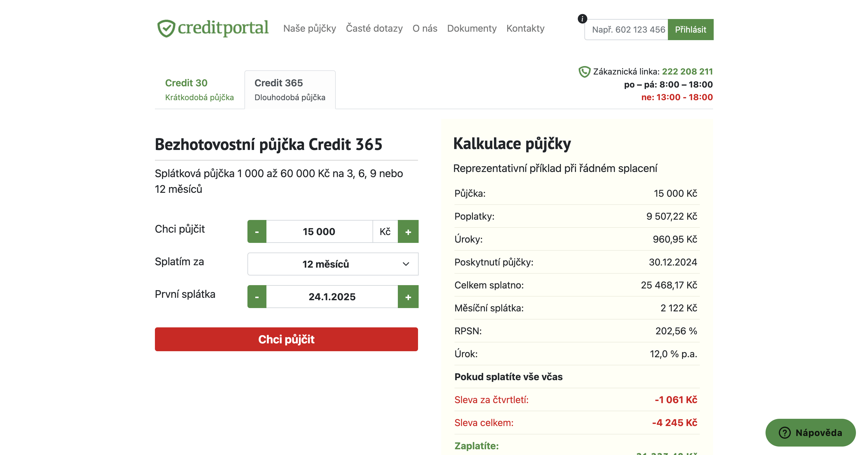Viewport: 868px width, 455px height.
Task: Switch to the Credit 30 tab
Action: point(199,90)
